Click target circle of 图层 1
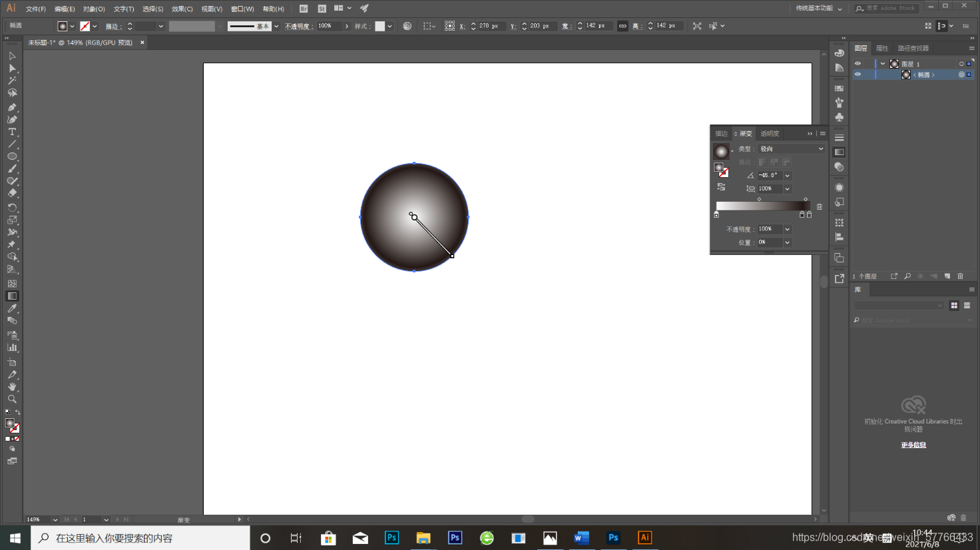The image size is (980, 550). pos(961,64)
